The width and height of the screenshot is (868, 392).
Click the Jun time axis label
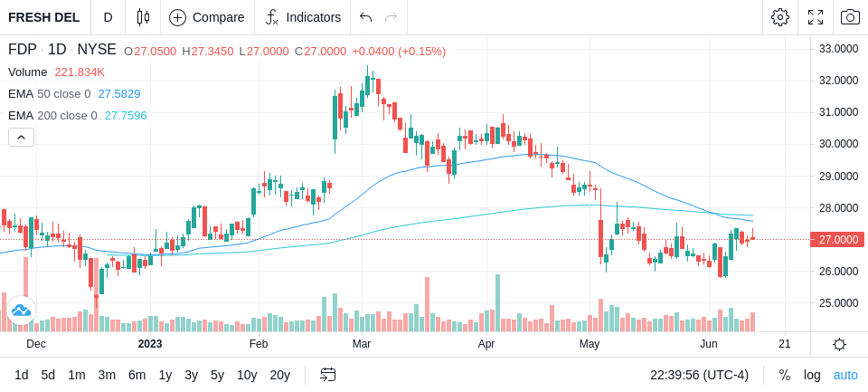[x=709, y=344]
